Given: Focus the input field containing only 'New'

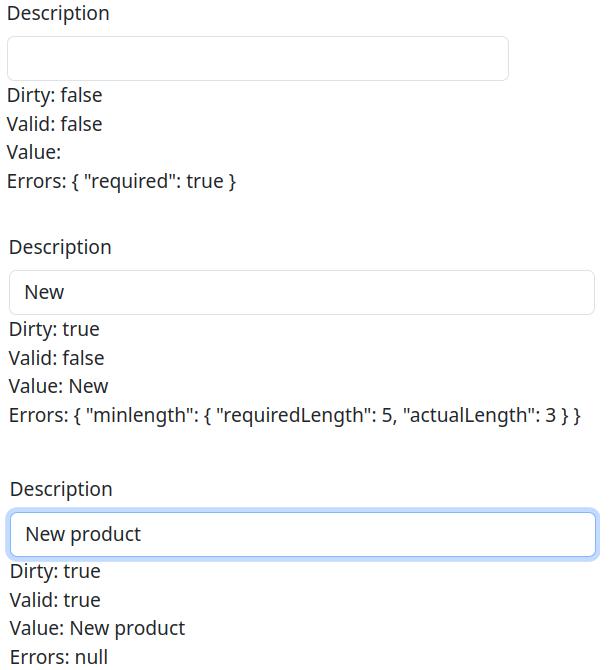Looking at the screenshot, I should pos(301,292).
